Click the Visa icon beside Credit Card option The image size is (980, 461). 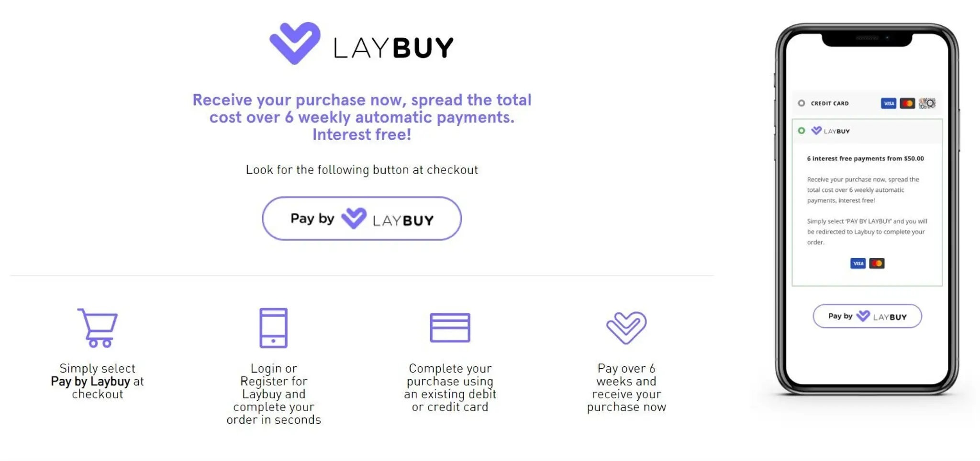(x=888, y=103)
